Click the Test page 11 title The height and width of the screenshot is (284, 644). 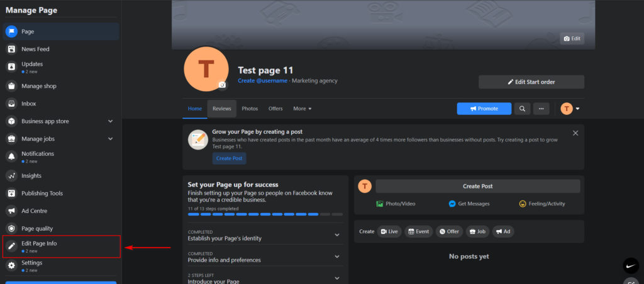coord(265,70)
